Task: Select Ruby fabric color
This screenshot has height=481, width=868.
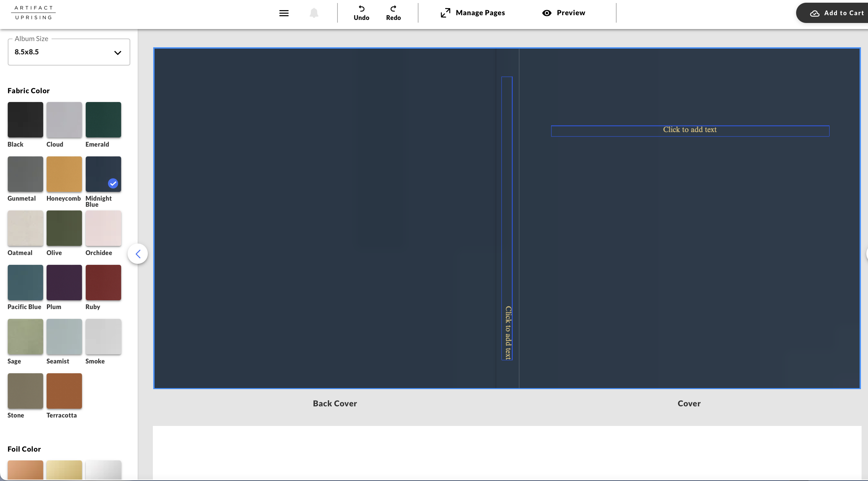Action: [103, 282]
